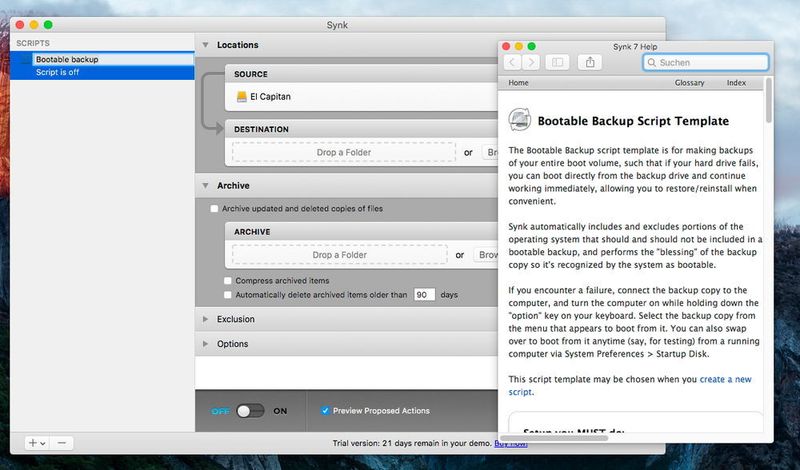Click Browse button for archive folder
Image resolution: width=800 pixels, height=470 pixels.
486,255
